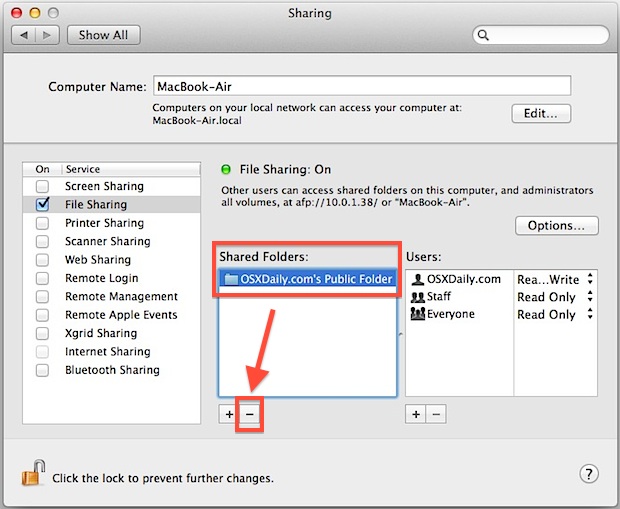Enable the Remote Apple Events checkbox
This screenshot has height=509, width=620.
(42, 315)
